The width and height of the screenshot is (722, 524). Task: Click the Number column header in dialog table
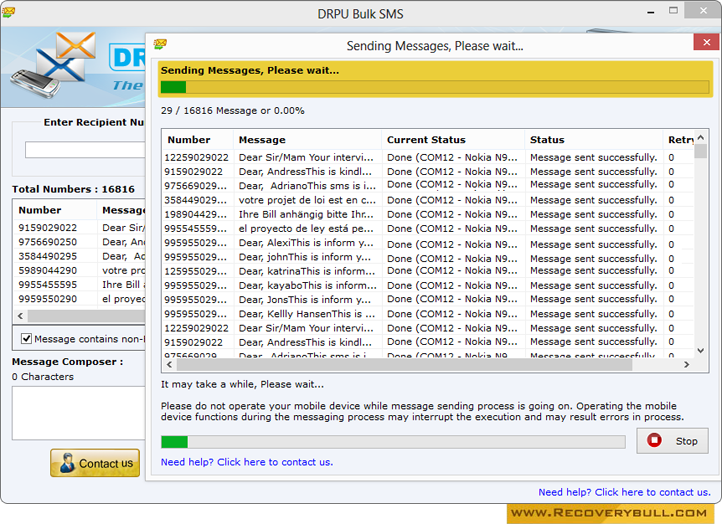click(197, 140)
